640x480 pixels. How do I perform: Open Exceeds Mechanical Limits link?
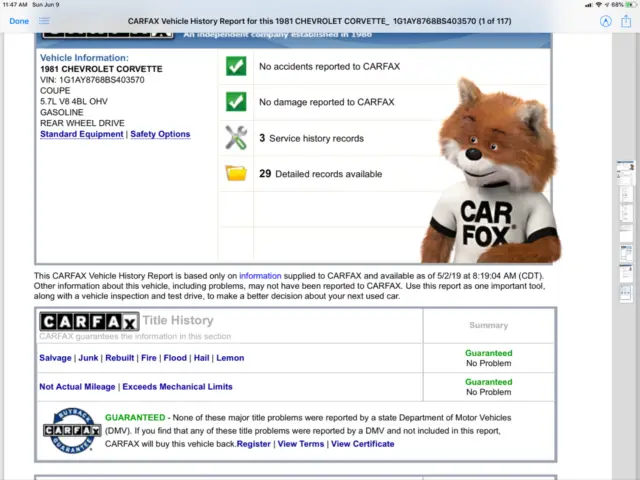(x=177, y=387)
